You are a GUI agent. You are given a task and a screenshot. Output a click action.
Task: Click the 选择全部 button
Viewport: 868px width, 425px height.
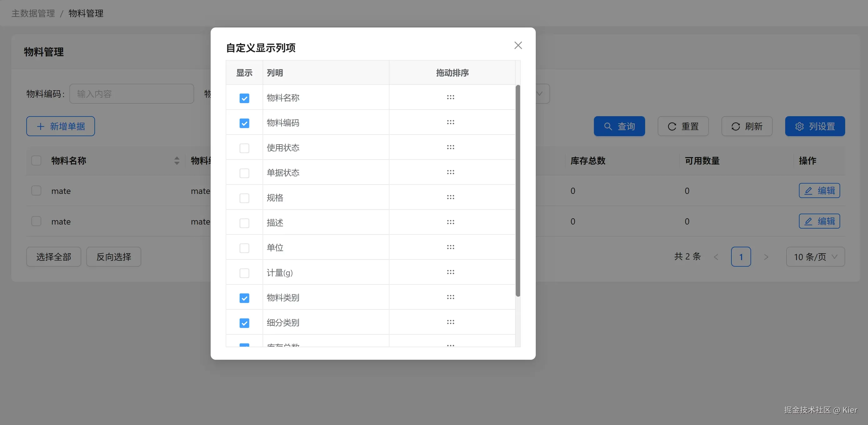coord(53,257)
